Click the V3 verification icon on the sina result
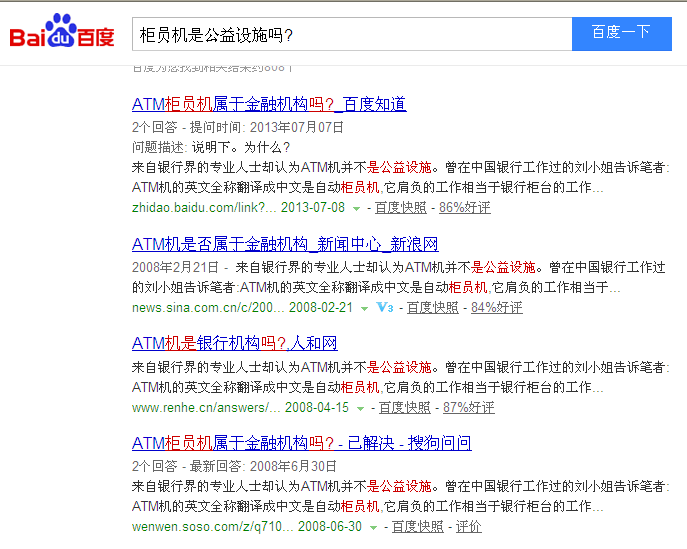The image size is (687, 549). point(385,308)
